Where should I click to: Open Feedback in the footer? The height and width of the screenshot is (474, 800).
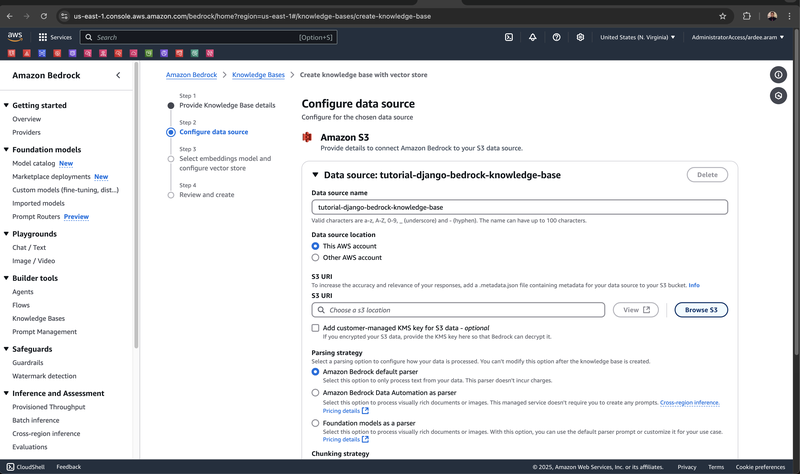point(68,467)
